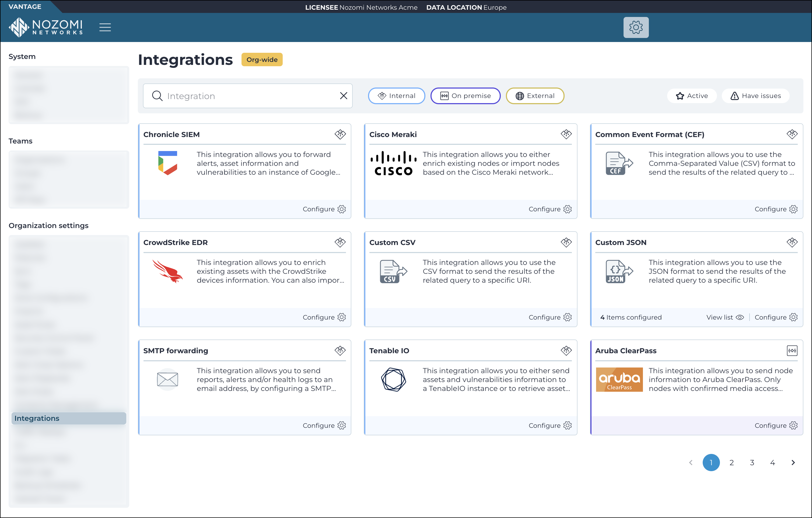Screen dimensions: 812x518
Task: Click Tenable IO internal type icon
Action: [566, 351]
